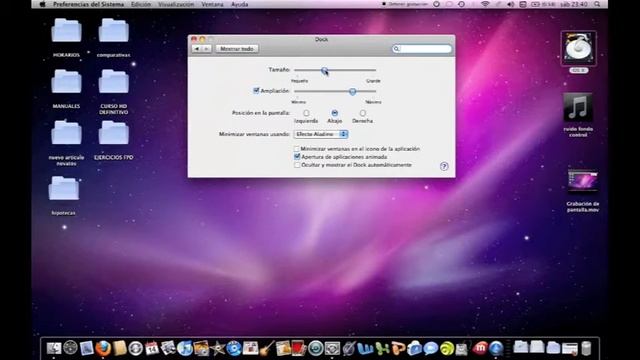Open the Trash in the Dock
640x360 pixels.
pyautogui.click(x=586, y=348)
